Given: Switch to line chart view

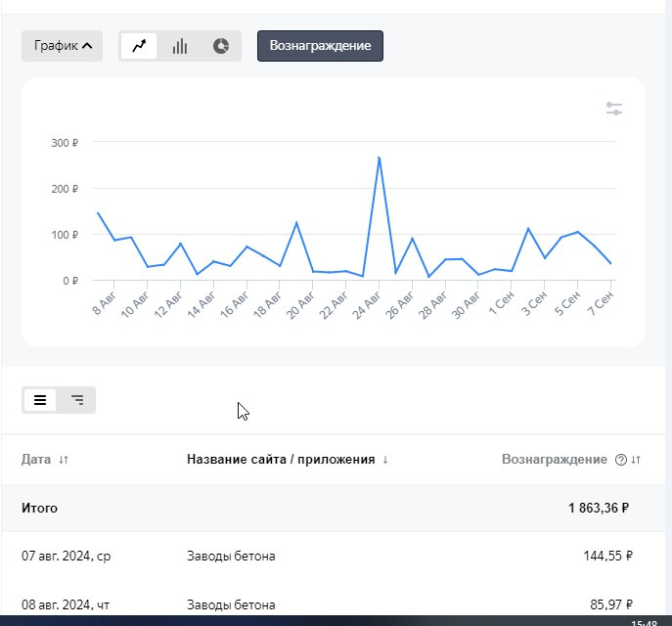Looking at the screenshot, I should coord(139,46).
